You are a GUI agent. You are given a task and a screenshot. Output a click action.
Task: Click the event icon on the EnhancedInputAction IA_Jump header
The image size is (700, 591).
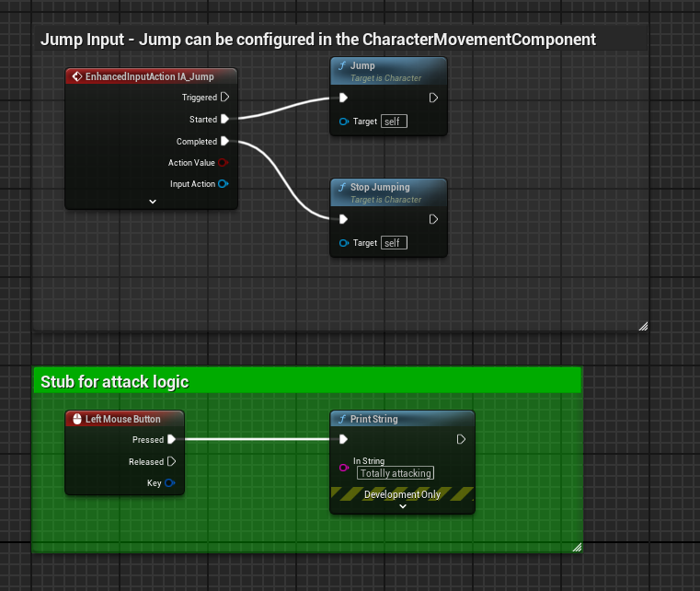click(77, 76)
